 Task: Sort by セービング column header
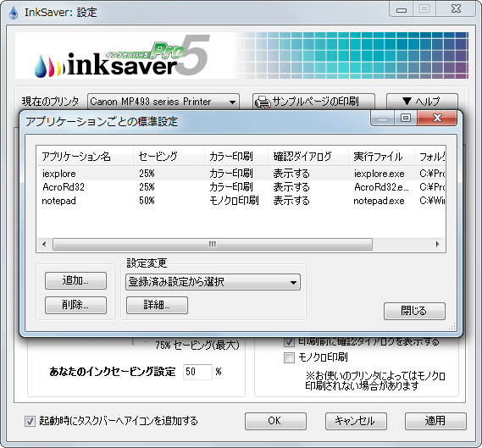169,157
